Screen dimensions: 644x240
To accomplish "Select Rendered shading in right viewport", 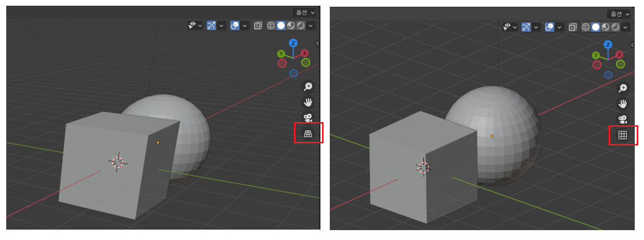I will (x=615, y=26).
